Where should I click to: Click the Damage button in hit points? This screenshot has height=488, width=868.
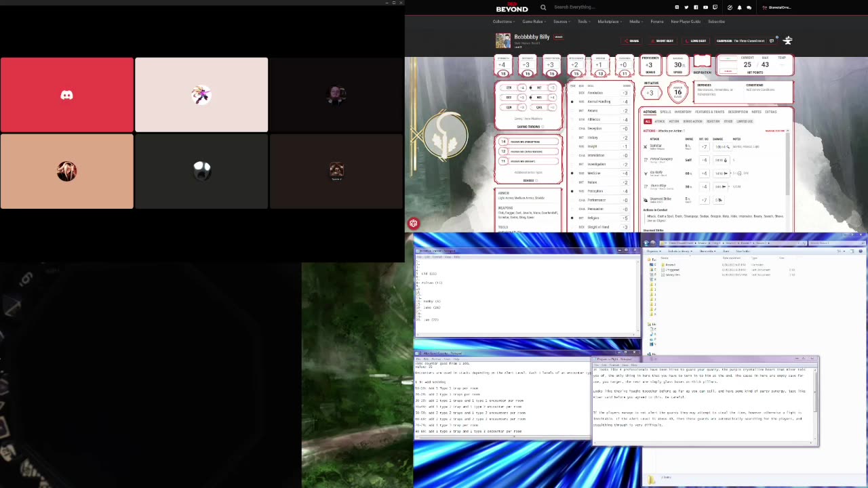(728, 70)
